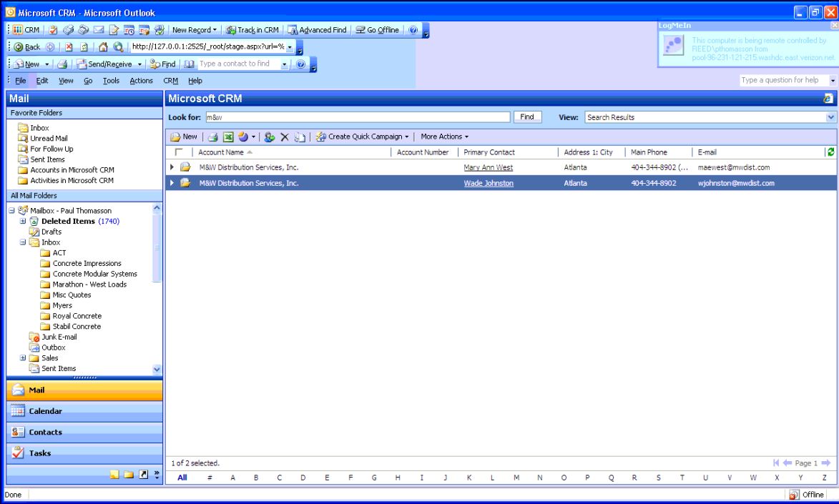The height and width of the screenshot is (504, 839).
Task: Click in the Look for search field
Action: tap(358, 117)
